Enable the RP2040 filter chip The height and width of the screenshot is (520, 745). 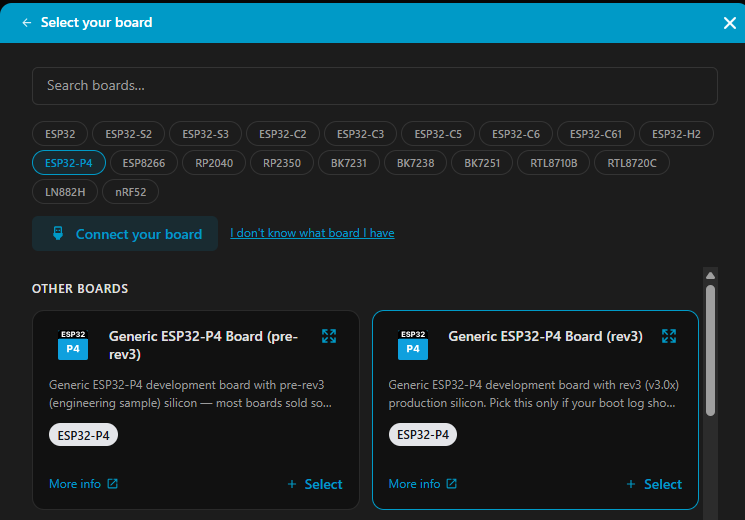coord(214,163)
